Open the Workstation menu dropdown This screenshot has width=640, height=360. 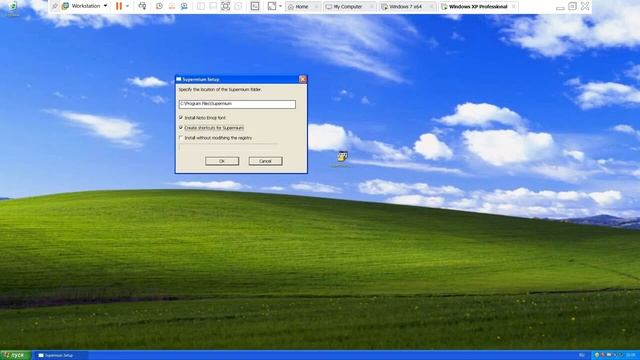click(x=85, y=6)
